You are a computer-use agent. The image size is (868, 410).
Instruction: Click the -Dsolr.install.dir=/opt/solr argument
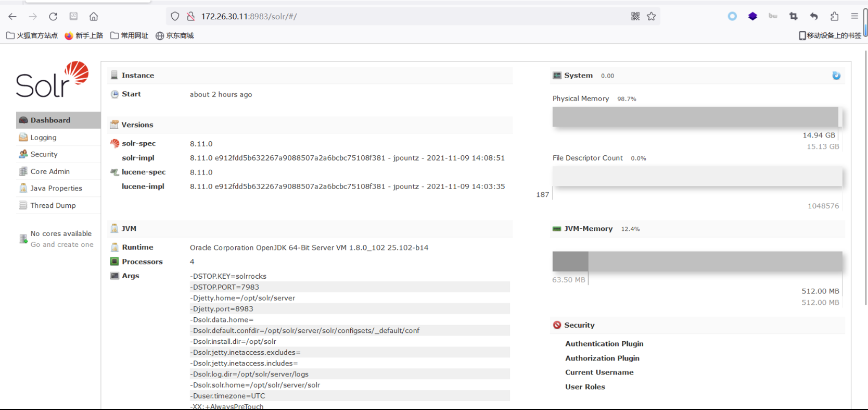[x=233, y=342]
